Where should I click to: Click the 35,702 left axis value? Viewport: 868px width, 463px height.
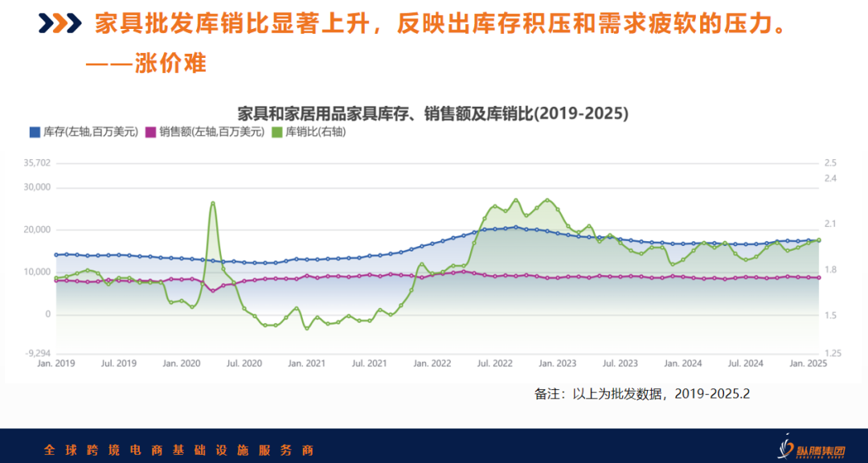click(37, 163)
